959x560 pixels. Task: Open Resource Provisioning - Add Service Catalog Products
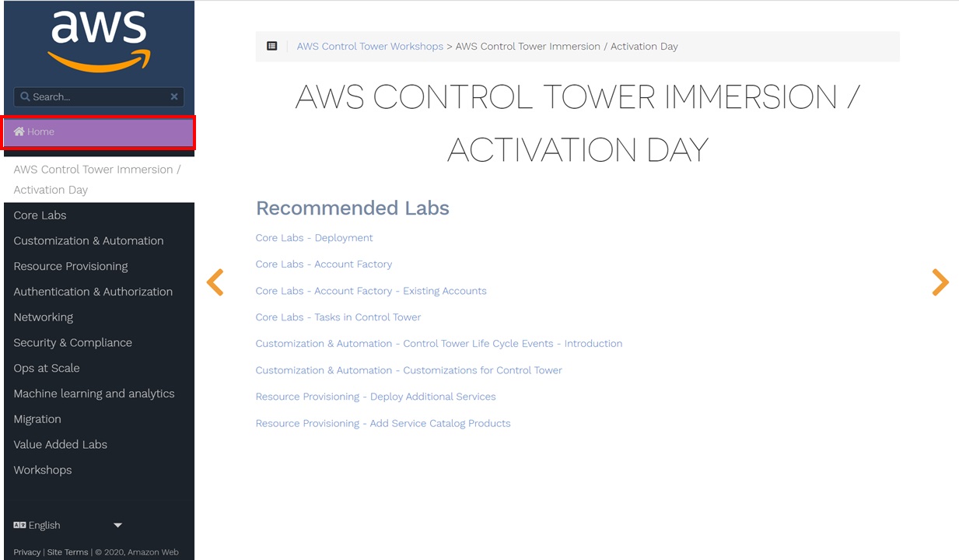pos(383,423)
